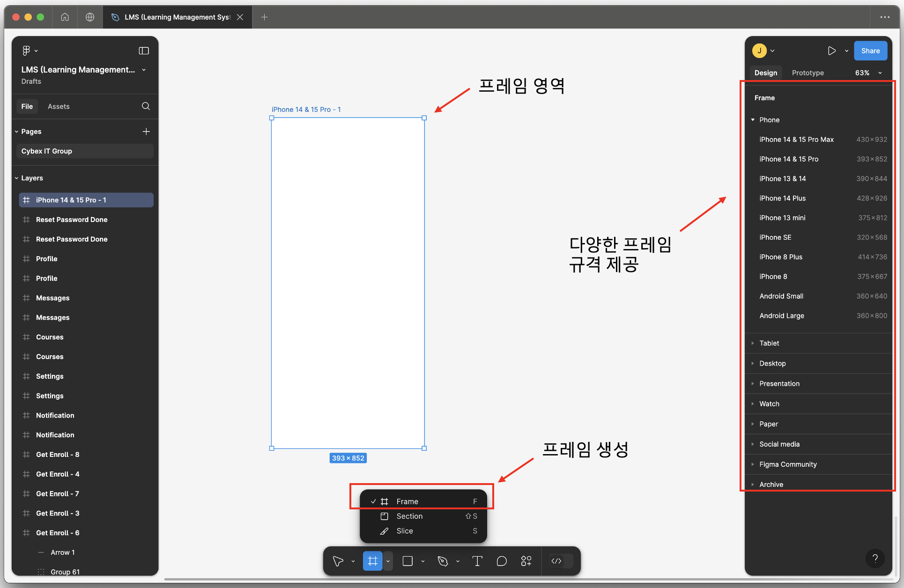Select the Frame tool
This screenshot has height=588, width=904.
tap(372, 561)
